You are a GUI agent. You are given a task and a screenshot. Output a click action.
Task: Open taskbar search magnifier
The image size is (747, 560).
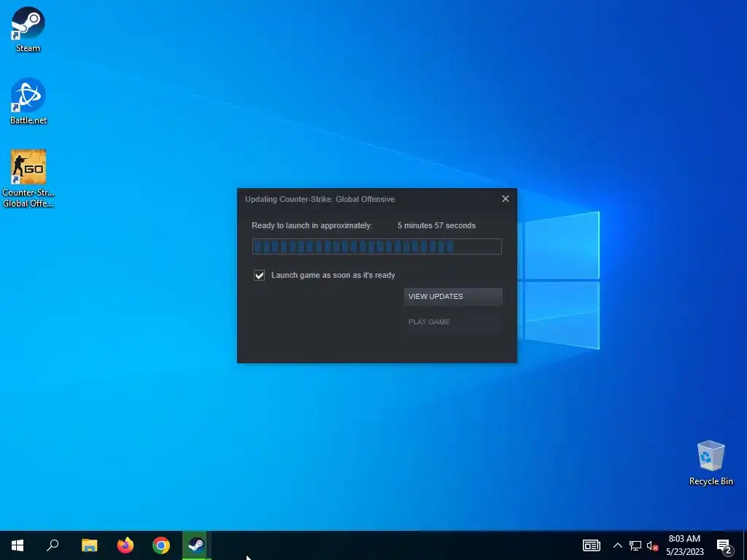tap(53, 545)
